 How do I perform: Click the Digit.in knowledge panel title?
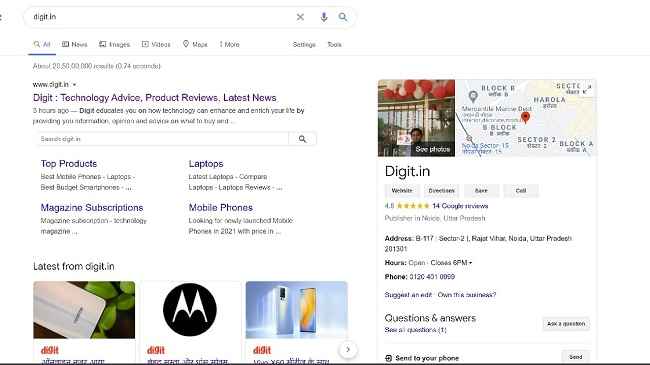pyautogui.click(x=407, y=171)
